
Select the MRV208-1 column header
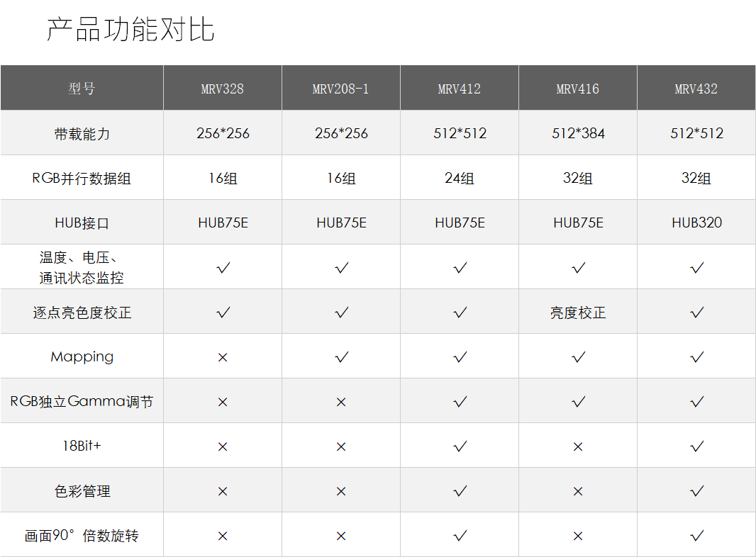coord(341,89)
